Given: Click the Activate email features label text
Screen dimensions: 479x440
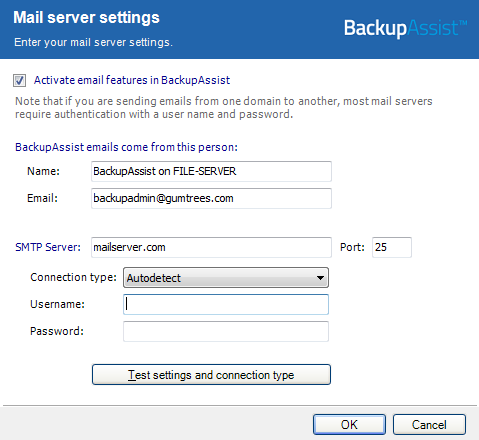Looking at the screenshot, I should coord(132,80).
